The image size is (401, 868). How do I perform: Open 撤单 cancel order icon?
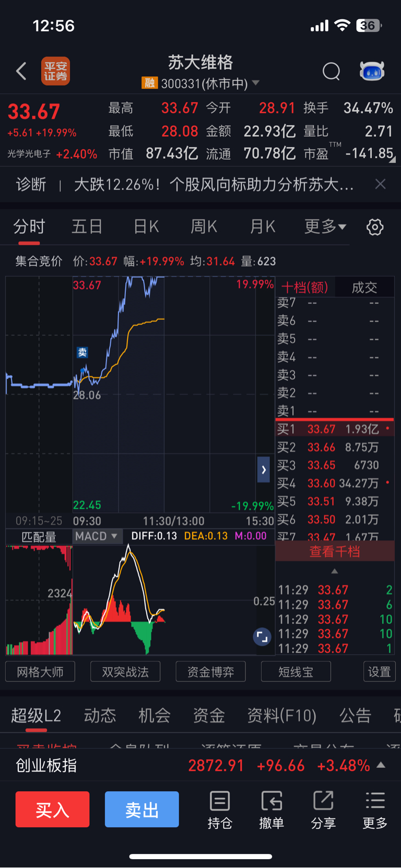point(272,810)
